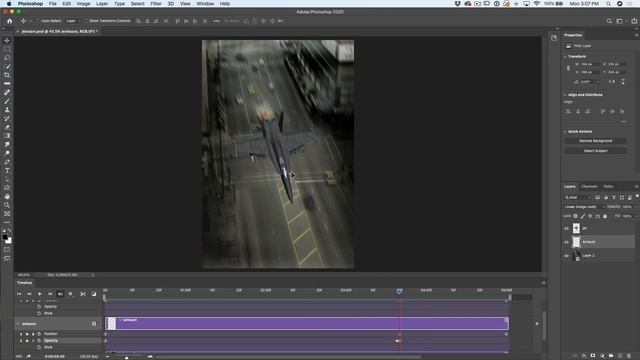Open the blend mode dropdown in Layers

coord(584,207)
